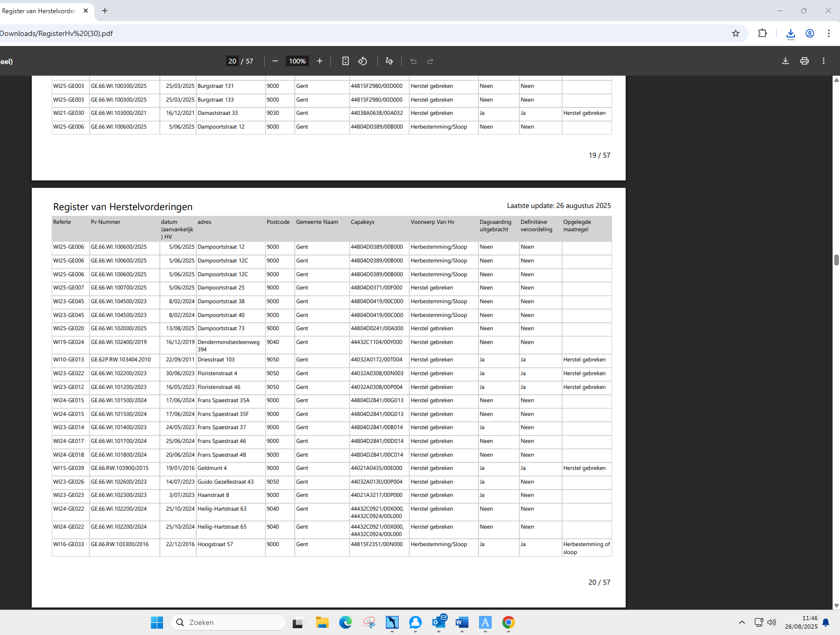Click reference 'WI16-GE033'
The width and height of the screenshot is (840, 635).
coord(68,545)
